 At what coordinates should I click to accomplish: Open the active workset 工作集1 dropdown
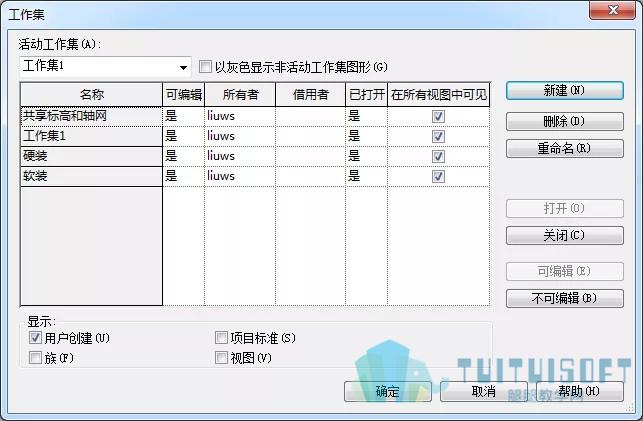point(105,66)
